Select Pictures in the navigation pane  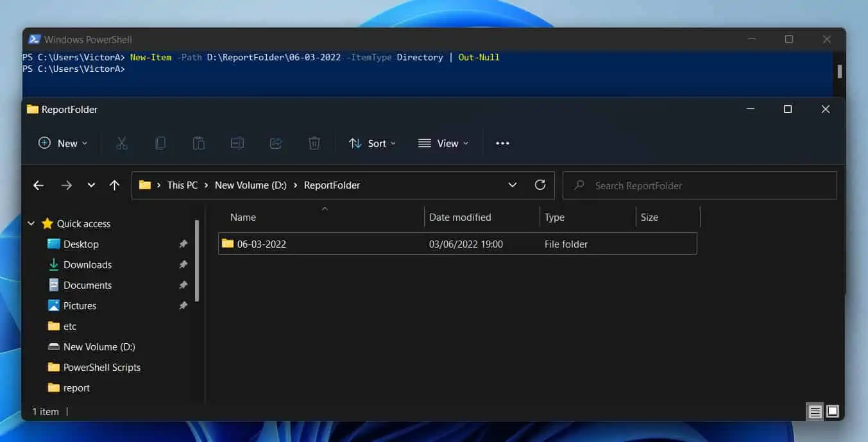point(80,306)
